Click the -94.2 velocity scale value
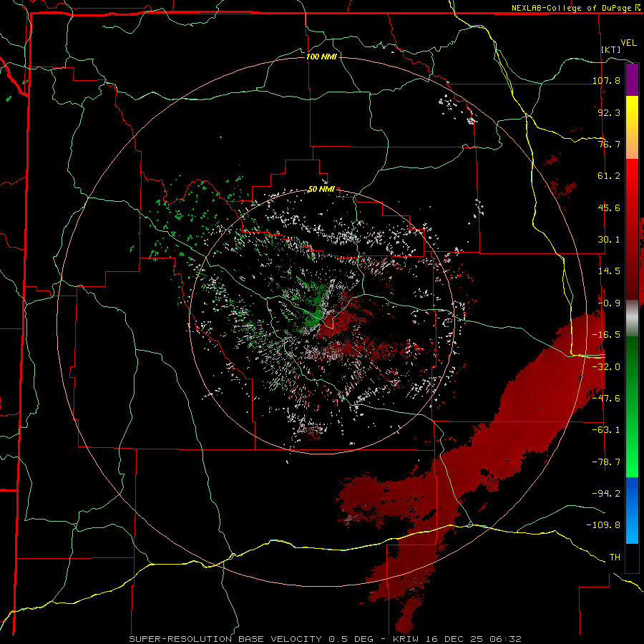The width and height of the screenshot is (644, 644). point(606,493)
